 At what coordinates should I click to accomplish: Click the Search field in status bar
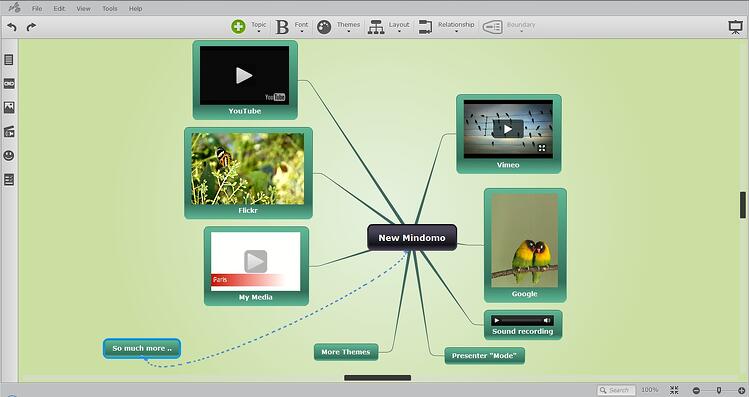(x=616, y=390)
